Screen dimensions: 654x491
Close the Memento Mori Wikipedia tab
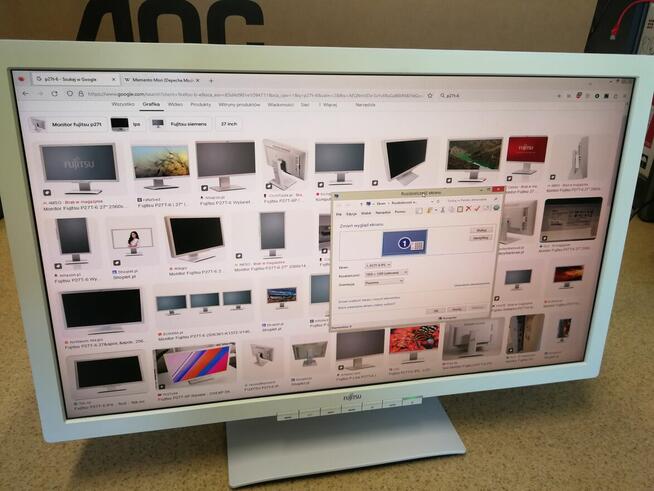(198, 80)
